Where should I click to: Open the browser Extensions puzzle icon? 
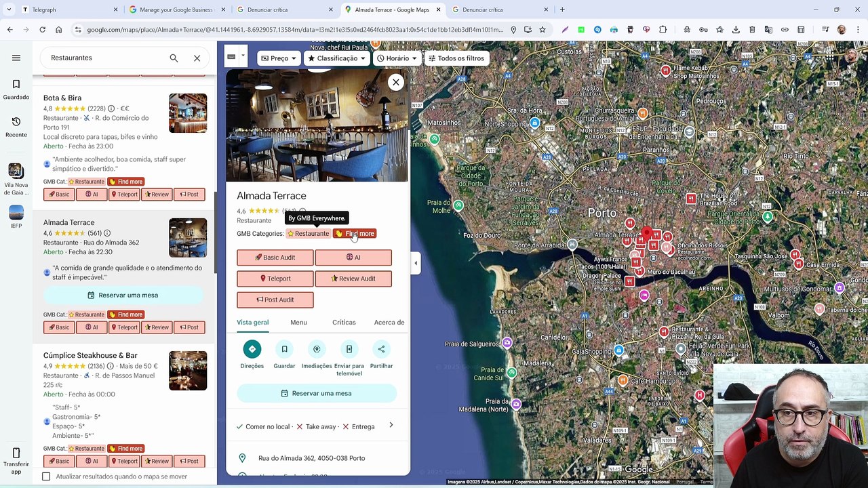[x=663, y=30]
